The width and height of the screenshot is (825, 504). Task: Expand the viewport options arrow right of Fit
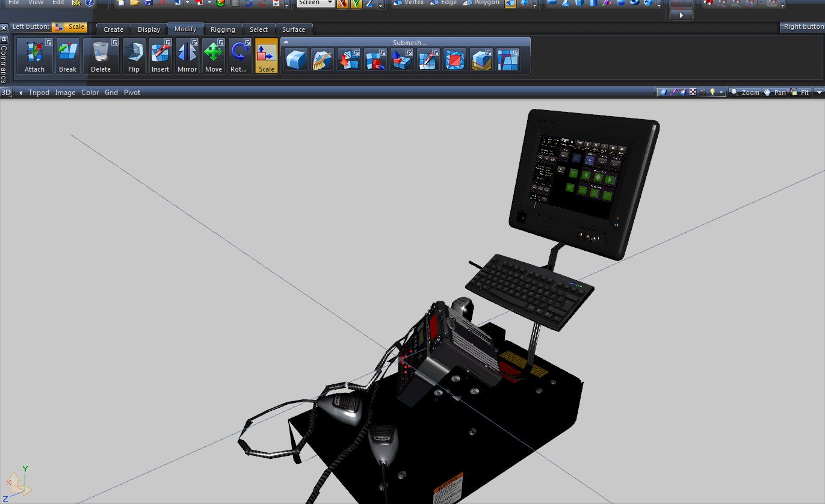point(818,93)
